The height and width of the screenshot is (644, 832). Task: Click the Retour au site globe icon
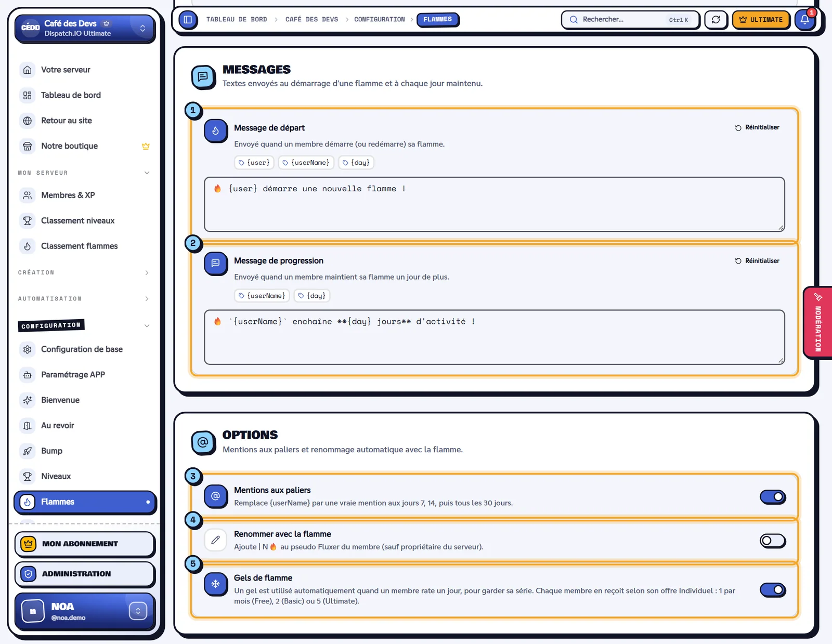click(x=28, y=121)
